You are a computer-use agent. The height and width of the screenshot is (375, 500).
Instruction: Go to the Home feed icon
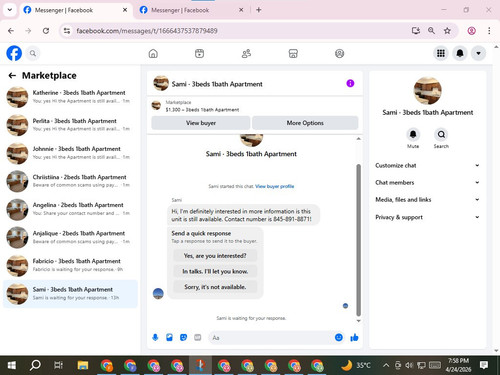pos(153,53)
